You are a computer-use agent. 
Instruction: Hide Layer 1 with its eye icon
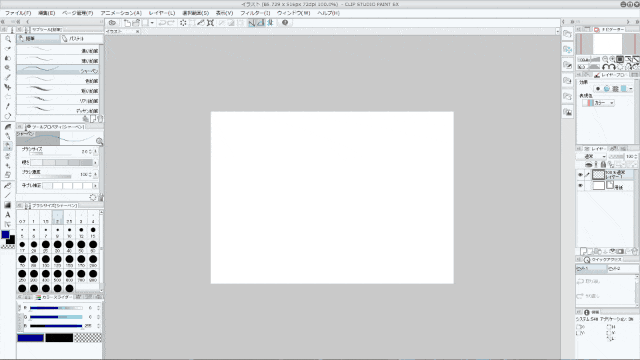580,175
